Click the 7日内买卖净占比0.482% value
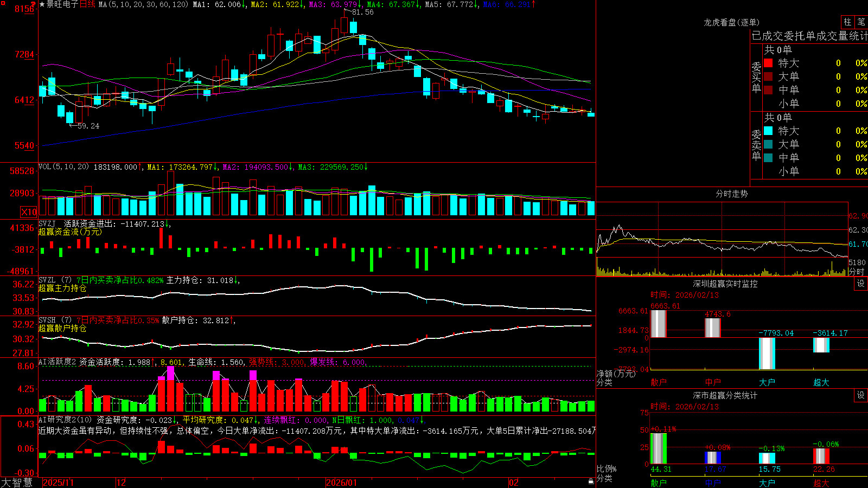The width and height of the screenshot is (868, 488). [x=120, y=280]
